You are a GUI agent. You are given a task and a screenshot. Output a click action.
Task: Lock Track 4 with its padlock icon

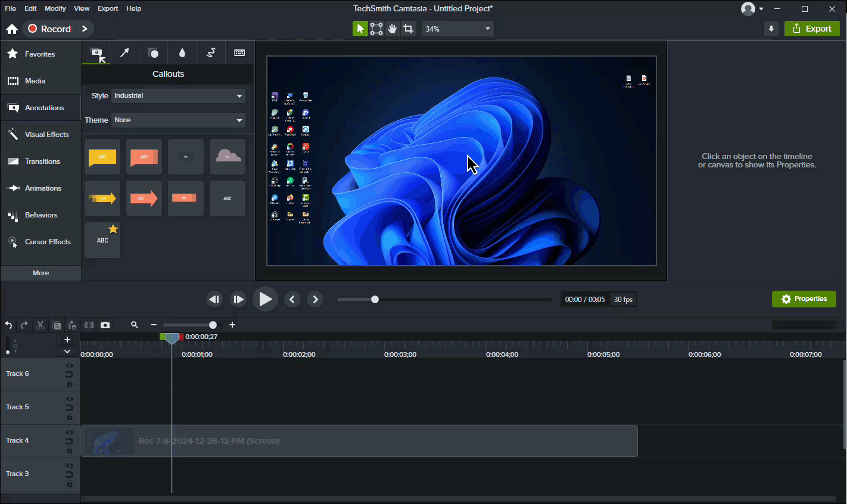[x=70, y=451]
